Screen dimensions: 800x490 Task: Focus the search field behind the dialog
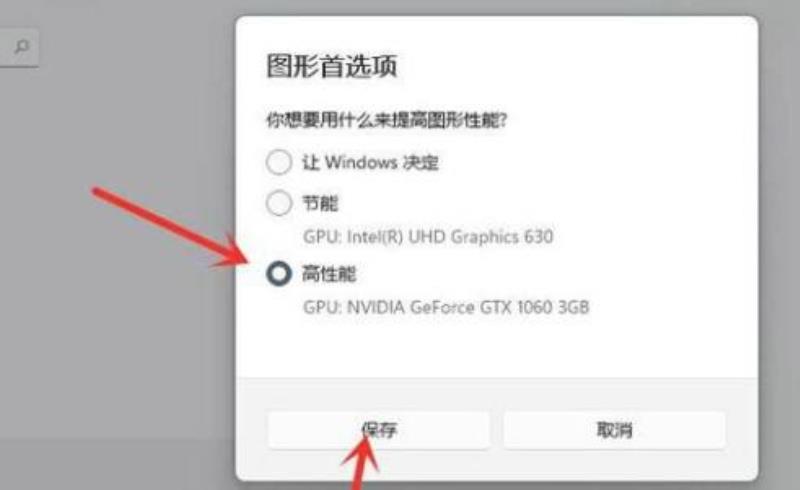tap(19, 47)
